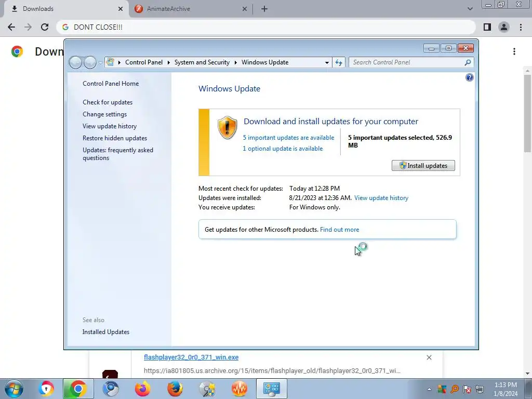
Task: Click the Control Panel help question-mark icon
Action: tap(469, 78)
